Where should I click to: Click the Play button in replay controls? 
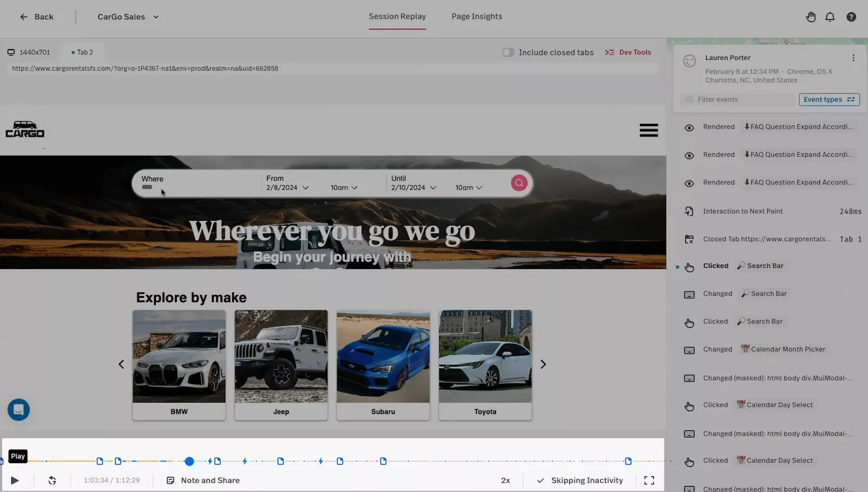[x=15, y=480]
